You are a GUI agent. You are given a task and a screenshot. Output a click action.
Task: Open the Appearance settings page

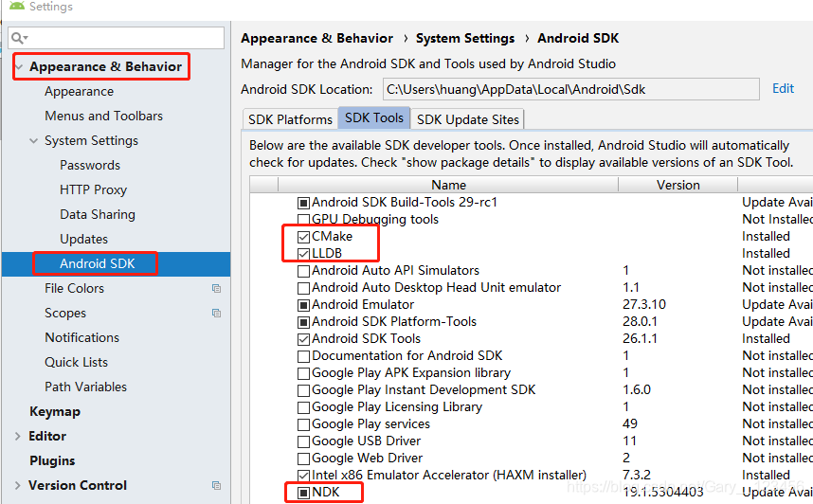80,92
